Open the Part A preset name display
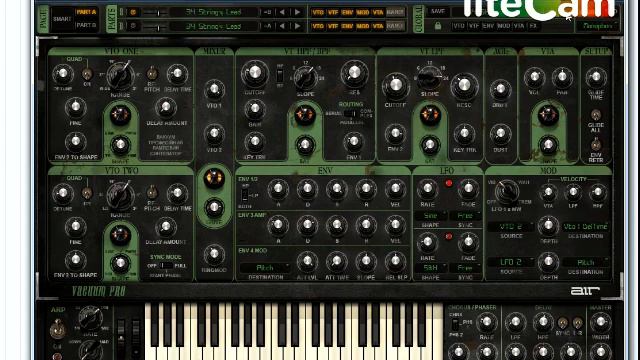Screen dimensions: 640x360 [214, 12]
